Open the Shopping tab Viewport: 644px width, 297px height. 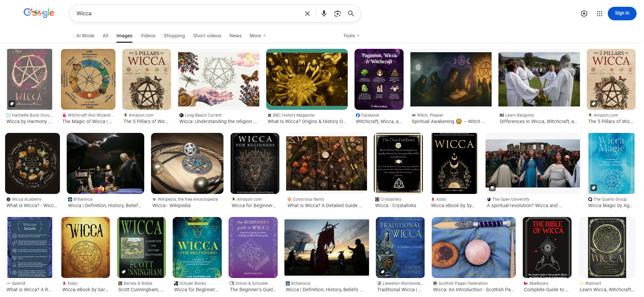174,36
